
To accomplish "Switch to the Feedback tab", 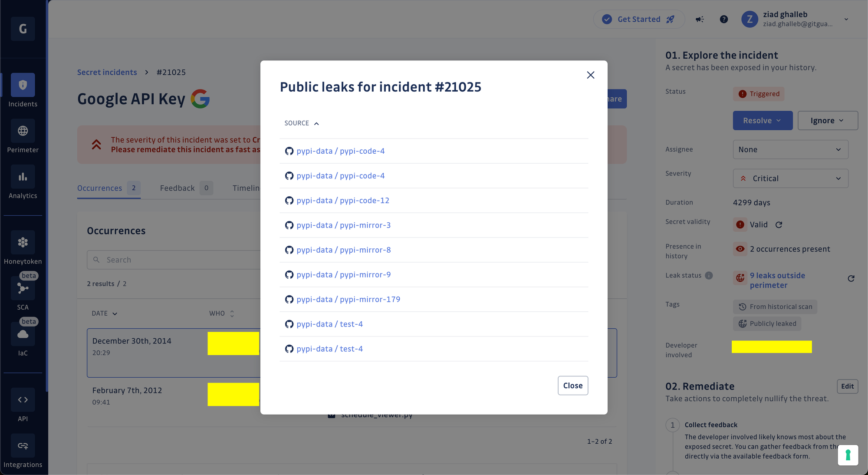I will (x=177, y=188).
